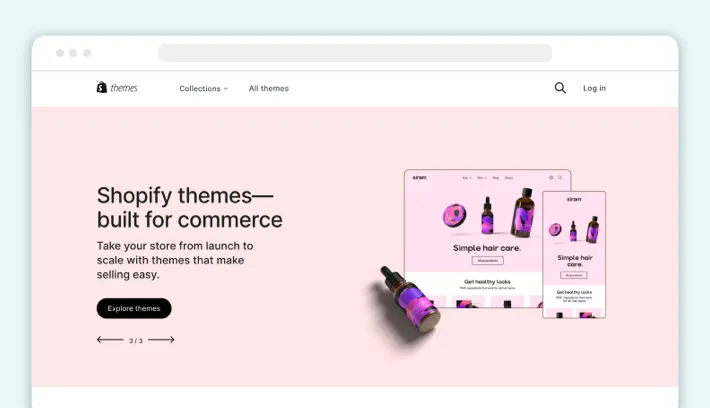Expand the Collections dropdown menu

point(204,88)
